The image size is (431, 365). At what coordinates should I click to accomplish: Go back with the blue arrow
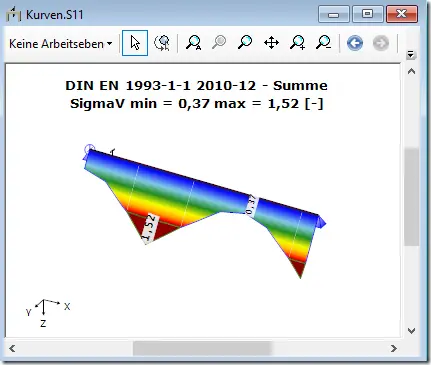(x=355, y=43)
